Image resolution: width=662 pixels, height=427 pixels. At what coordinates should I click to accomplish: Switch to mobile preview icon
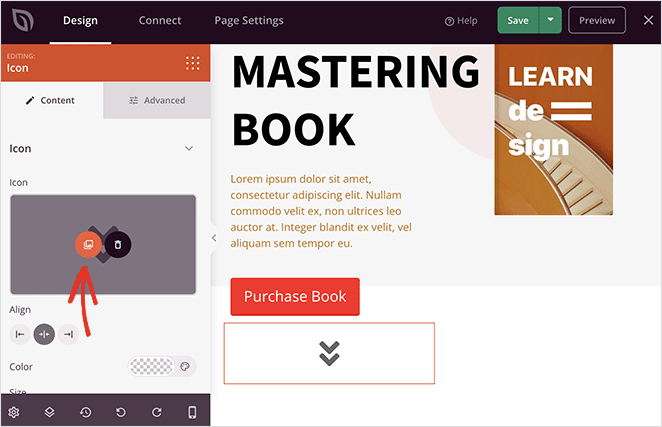coord(192,412)
